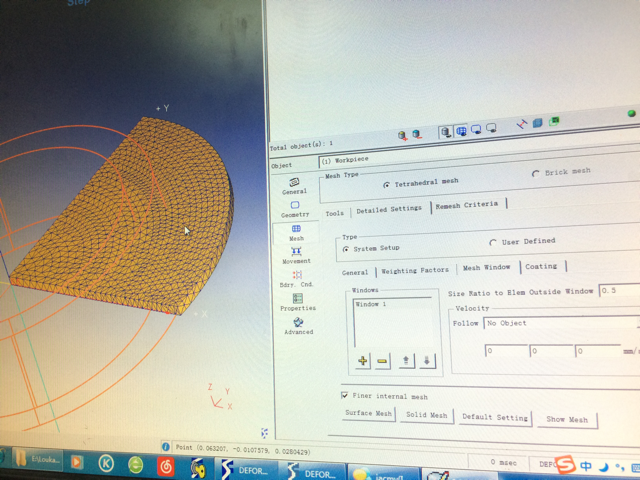Add a mesh window with yellow plus
The width and height of the screenshot is (640, 480).
click(362, 361)
